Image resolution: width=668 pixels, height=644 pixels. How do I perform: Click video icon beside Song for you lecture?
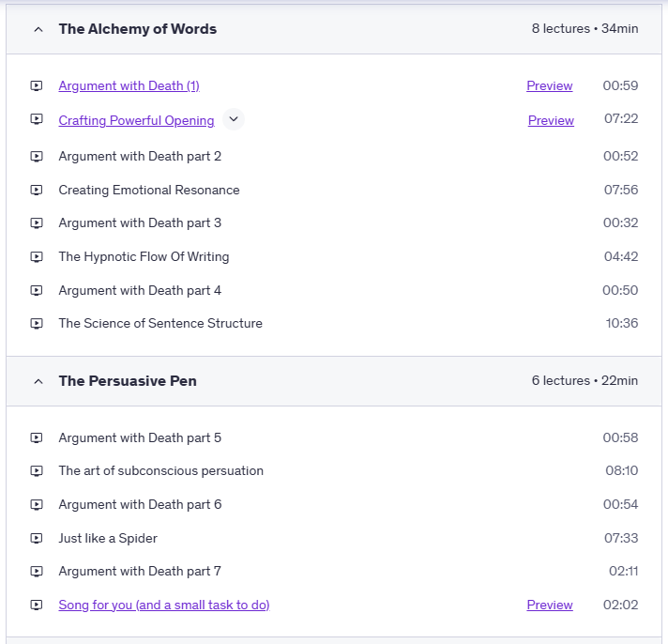[37, 605]
